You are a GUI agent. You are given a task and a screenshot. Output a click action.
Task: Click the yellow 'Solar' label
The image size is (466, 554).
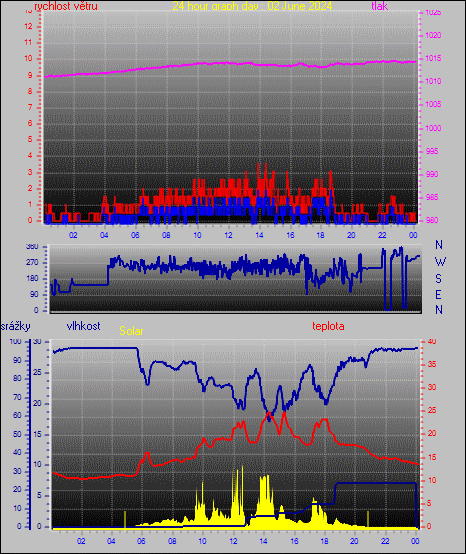[x=131, y=331]
